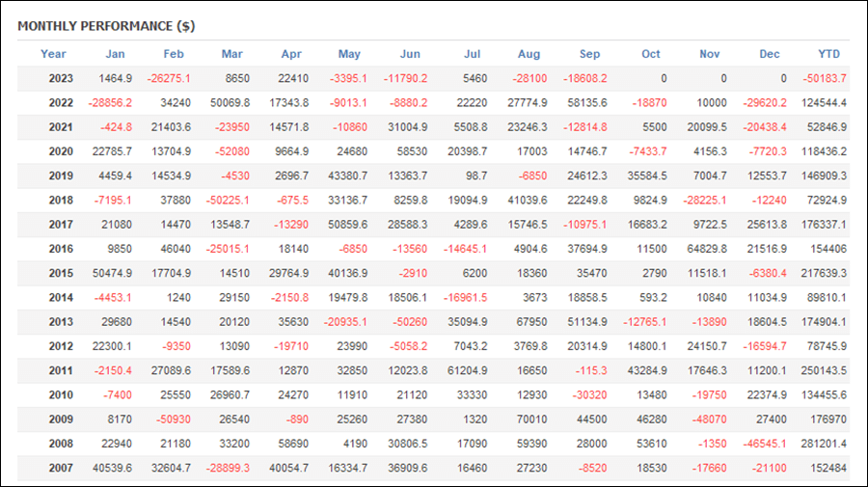This screenshot has width=868, height=487.
Task: Click the Year column header
Action: [53, 54]
